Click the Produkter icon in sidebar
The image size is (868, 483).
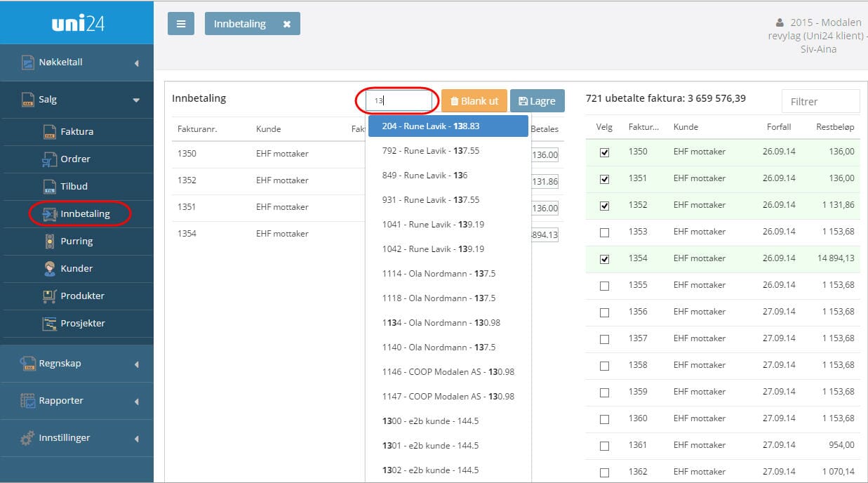[49, 296]
